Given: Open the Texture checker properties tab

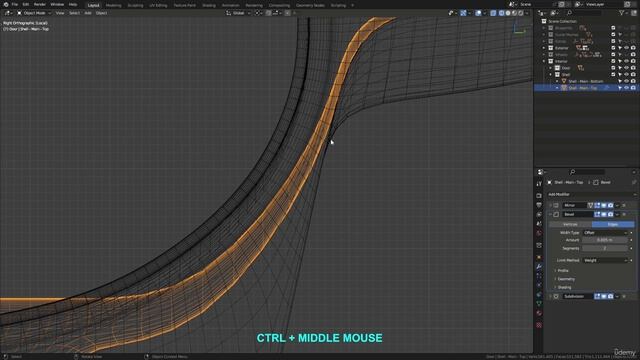Looking at the screenshot, I should [539, 325].
